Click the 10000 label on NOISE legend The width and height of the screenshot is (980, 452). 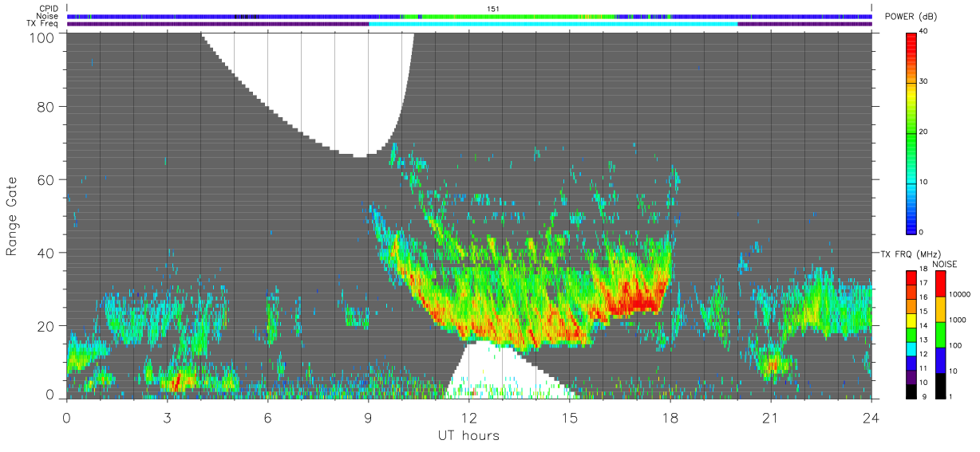pos(959,294)
